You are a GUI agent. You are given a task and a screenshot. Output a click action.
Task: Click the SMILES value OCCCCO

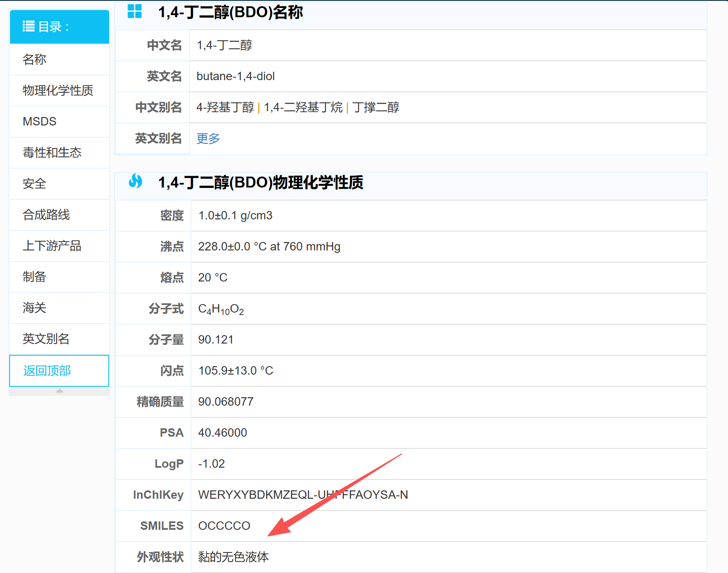click(224, 526)
